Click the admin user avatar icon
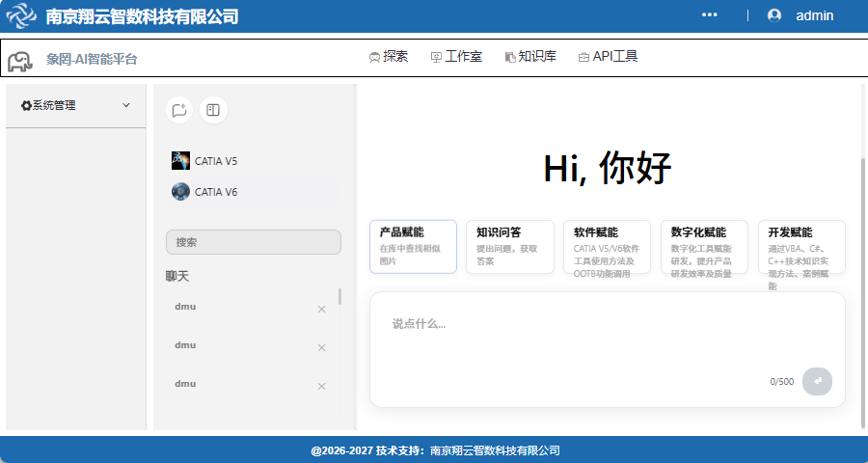This screenshot has height=463, width=868. tap(774, 15)
